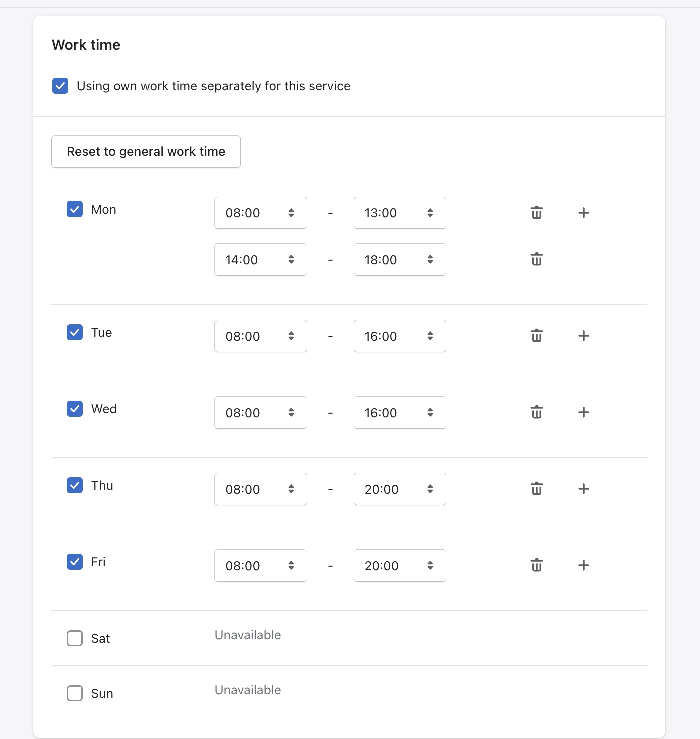Enable Sunday availability

pos(74,693)
